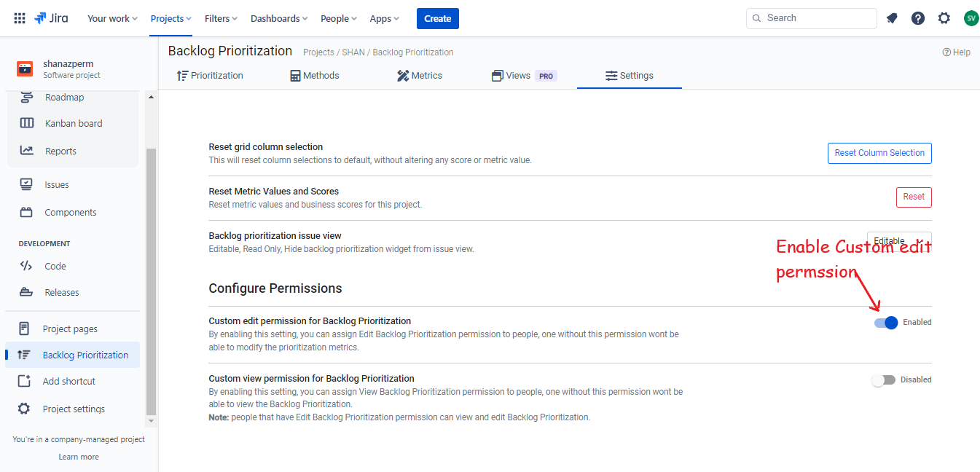Enable custom view permission toggle
Image resolution: width=980 pixels, height=472 pixels.
883,380
